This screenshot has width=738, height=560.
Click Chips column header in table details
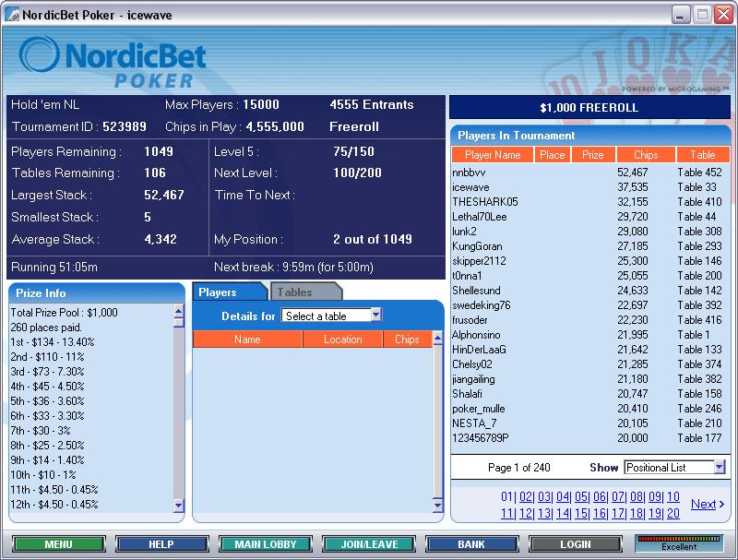(x=407, y=340)
